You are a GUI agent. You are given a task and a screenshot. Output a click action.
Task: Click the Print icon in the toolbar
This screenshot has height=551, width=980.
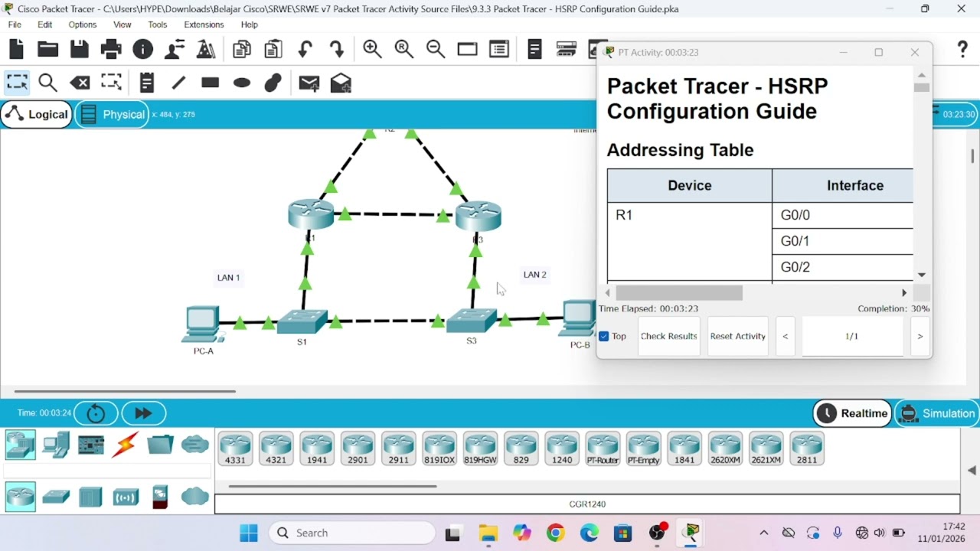(111, 50)
